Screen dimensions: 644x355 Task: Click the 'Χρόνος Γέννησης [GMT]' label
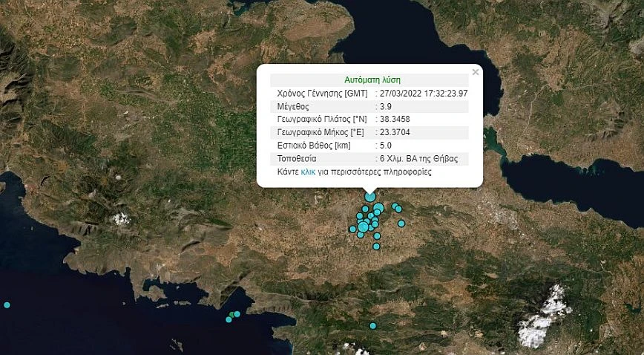point(321,93)
